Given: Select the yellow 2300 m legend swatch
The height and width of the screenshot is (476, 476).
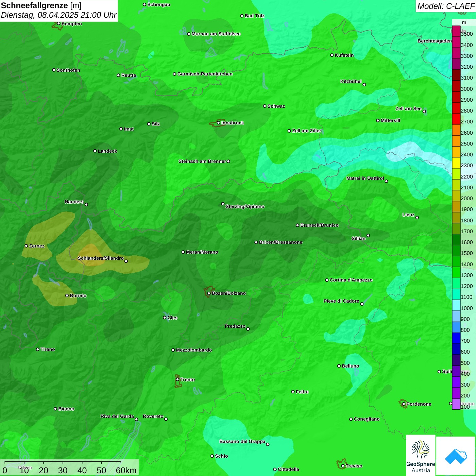Looking at the screenshot, I should pyautogui.click(x=456, y=163).
